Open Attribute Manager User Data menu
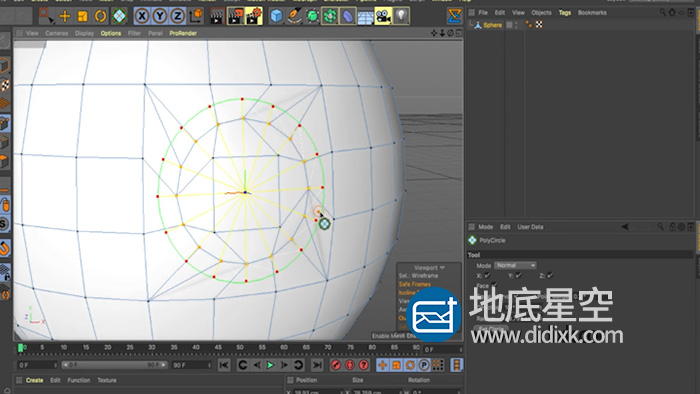Image resolution: width=700 pixels, height=394 pixels. [530, 227]
